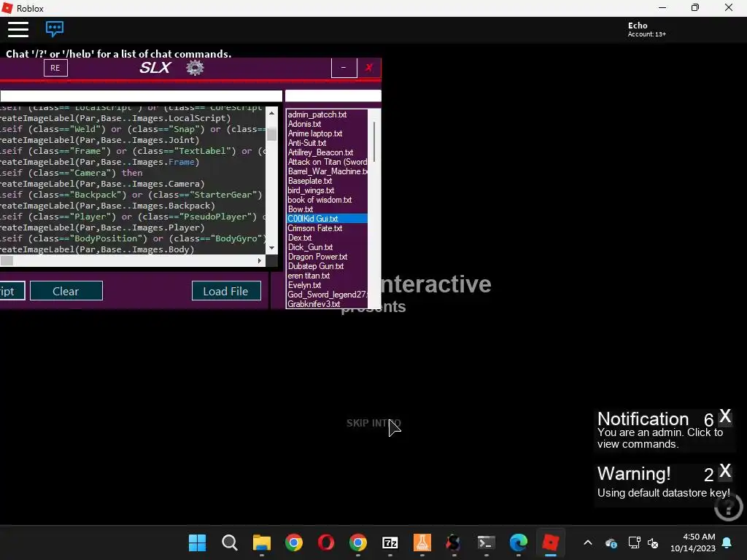Screen dimensions: 747x560
Task: Open Windows taskbar Search
Action: 230,542
